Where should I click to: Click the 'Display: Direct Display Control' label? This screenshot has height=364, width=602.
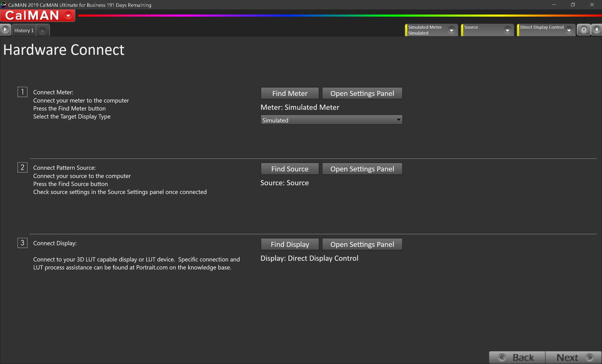pos(309,258)
